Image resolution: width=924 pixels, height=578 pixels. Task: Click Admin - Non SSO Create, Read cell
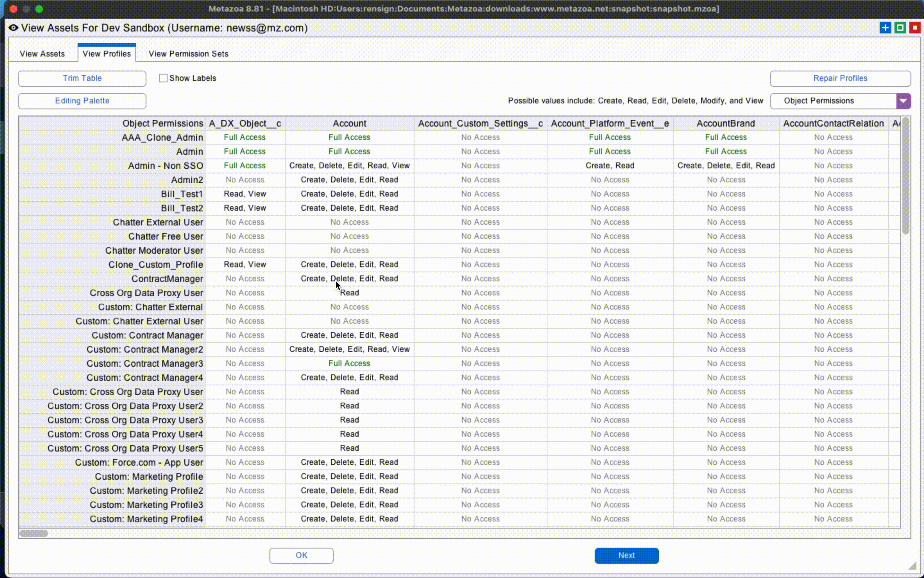(x=610, y=165)
